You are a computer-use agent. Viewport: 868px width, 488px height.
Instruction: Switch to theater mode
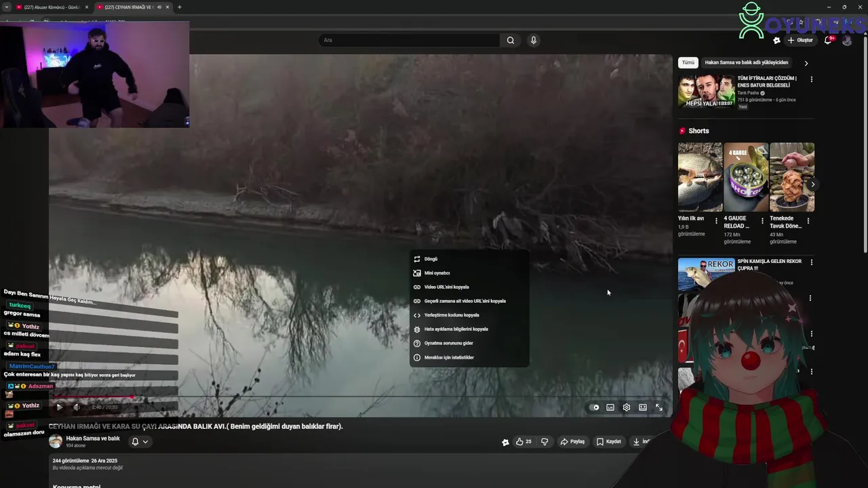(x=643, y=407)
